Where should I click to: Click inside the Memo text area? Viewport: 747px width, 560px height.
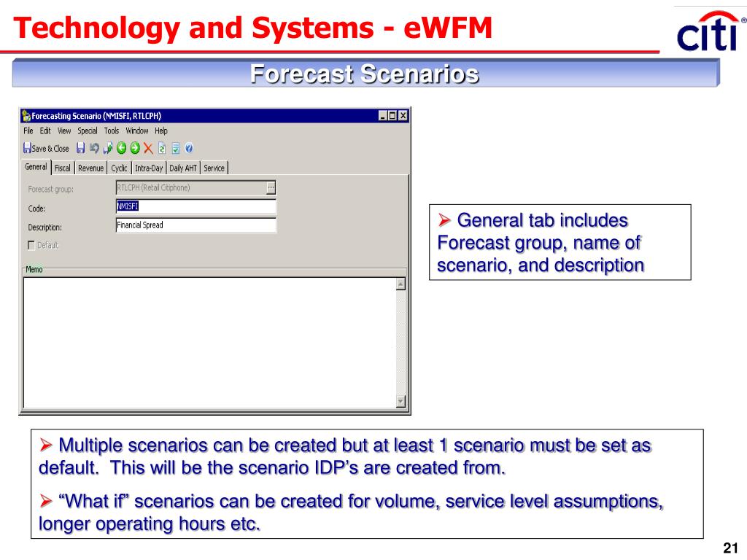(x=209, y=343)
